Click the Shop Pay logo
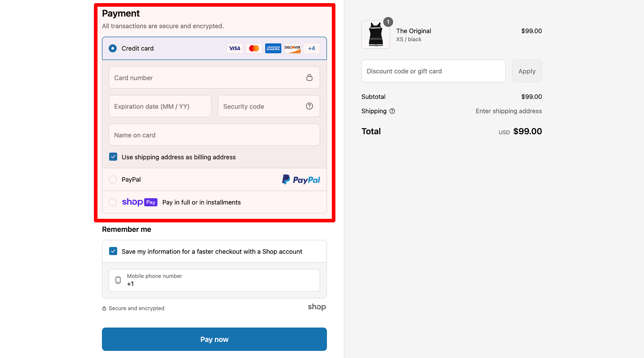The image size is (644, 358). pos(139,202)
